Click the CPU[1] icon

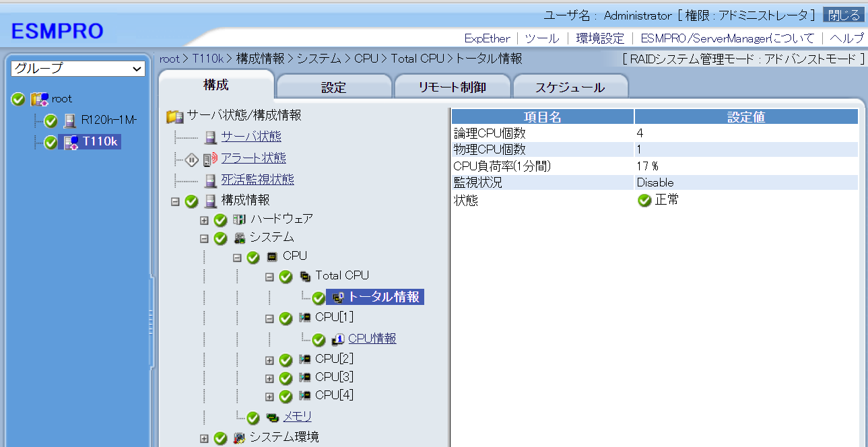point(305,318)
